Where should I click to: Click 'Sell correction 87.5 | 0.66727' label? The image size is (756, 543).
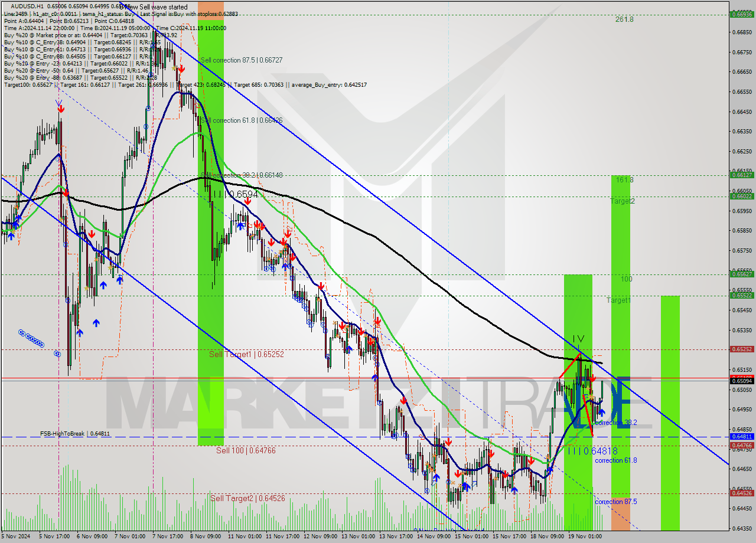241,60
